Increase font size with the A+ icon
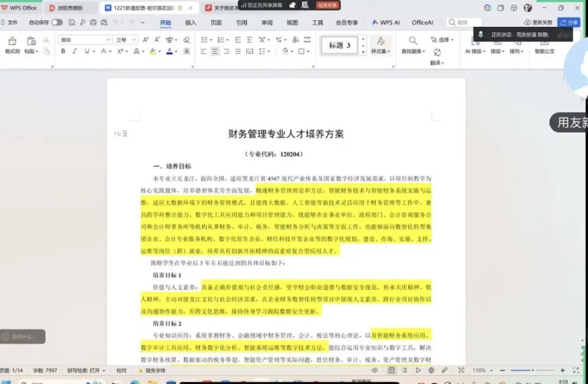Viewport: 588px width, 384px height. 145,40
